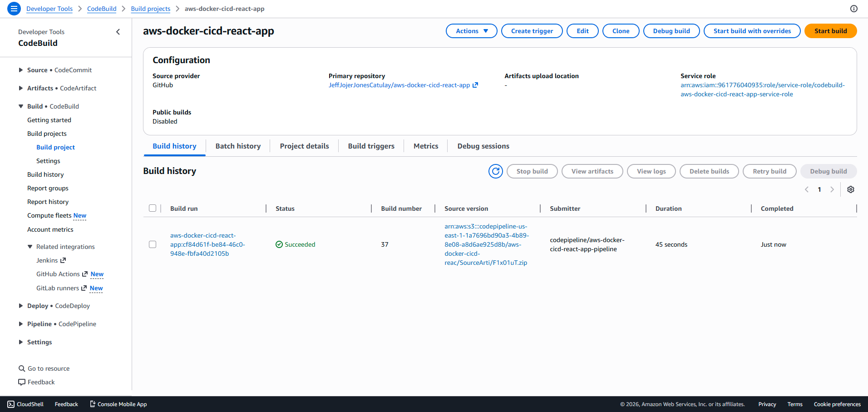The image size is (868, 412).
Task: Select all builds using the header checkbox
Action: pos(153,208)
